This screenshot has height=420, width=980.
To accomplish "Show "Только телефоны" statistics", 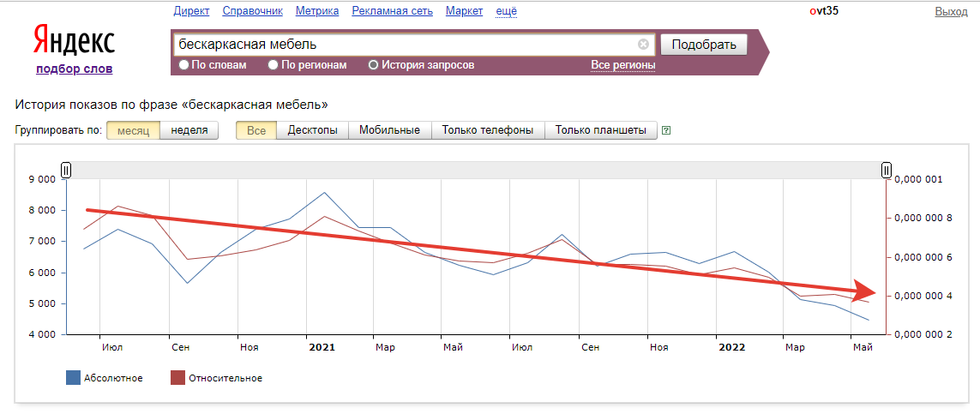I will coord(487,130).
